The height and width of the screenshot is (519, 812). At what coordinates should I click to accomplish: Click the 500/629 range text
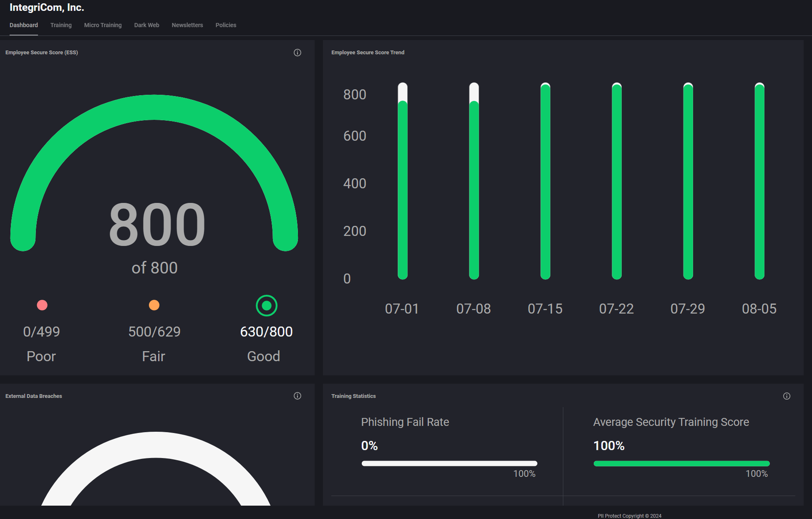coord(154,332)
